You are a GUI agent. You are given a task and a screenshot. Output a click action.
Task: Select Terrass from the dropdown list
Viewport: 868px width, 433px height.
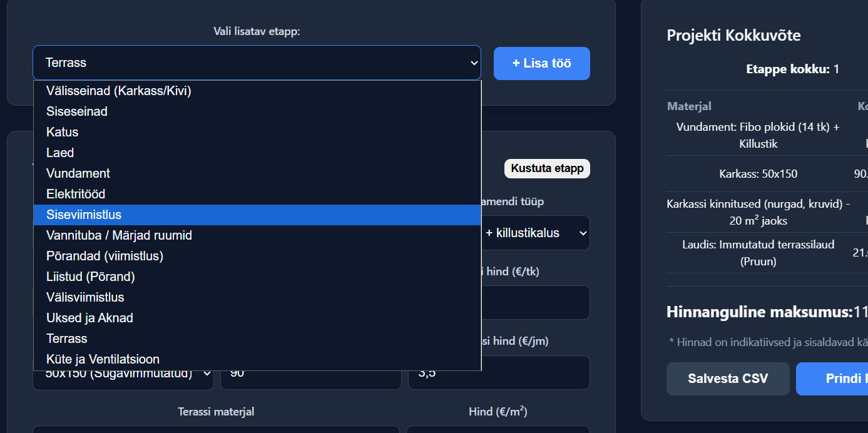click(67, 339)
